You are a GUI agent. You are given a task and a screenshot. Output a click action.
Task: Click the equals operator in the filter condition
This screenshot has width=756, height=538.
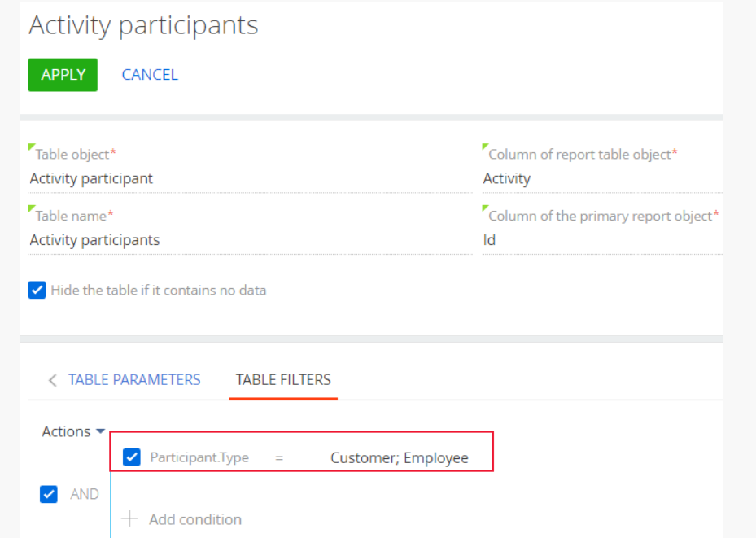[x=278, y=458]
